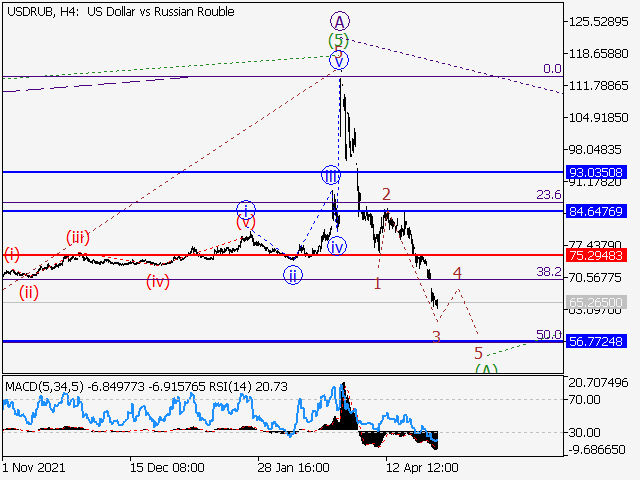Click the green (A) wave label
640x480 pixels.
click(485, 369)
